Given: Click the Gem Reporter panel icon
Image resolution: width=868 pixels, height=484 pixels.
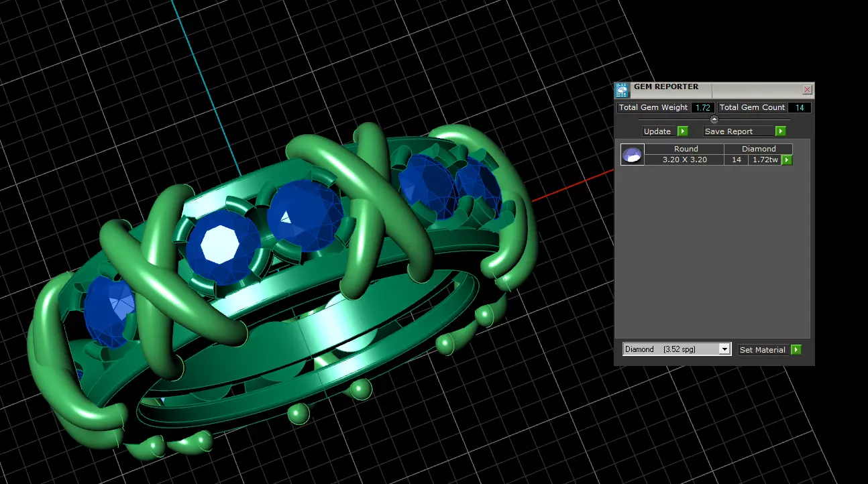Looking at the screenshot, I should [622, 90].
